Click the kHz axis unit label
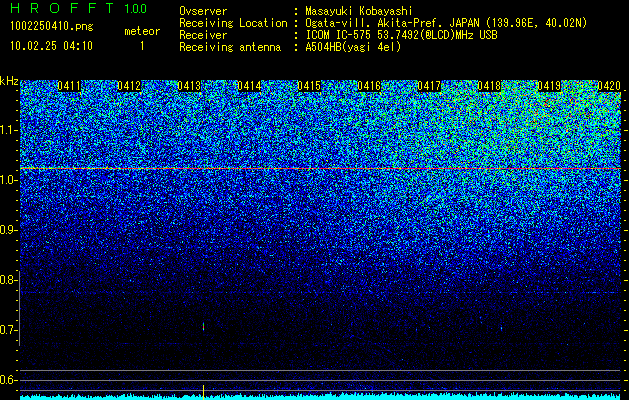 9,81
